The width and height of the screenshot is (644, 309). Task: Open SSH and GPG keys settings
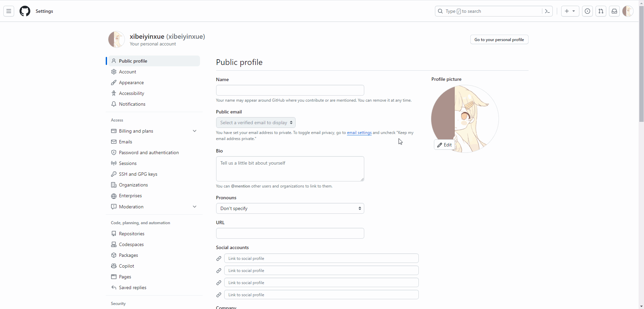pyautogui.click(x=138, y=174)
